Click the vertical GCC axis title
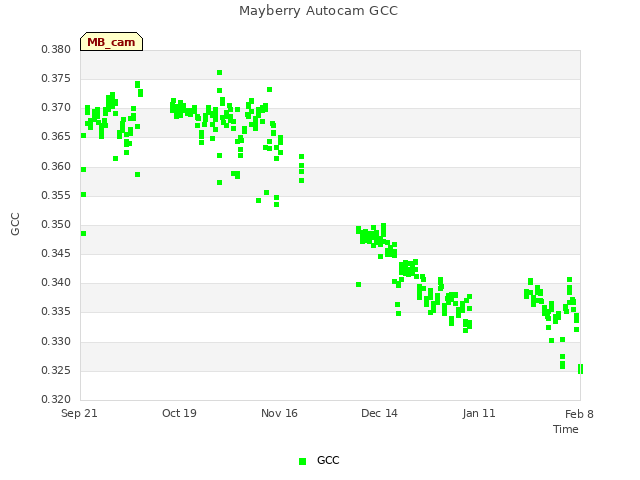Screen dimensions: 640x480 click(x=15, y=224)
